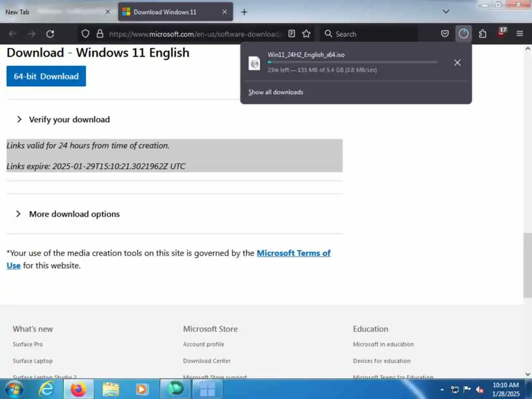The image size is (532, 399).
Task: Close the New Tab tab
Action: [108, 12]
